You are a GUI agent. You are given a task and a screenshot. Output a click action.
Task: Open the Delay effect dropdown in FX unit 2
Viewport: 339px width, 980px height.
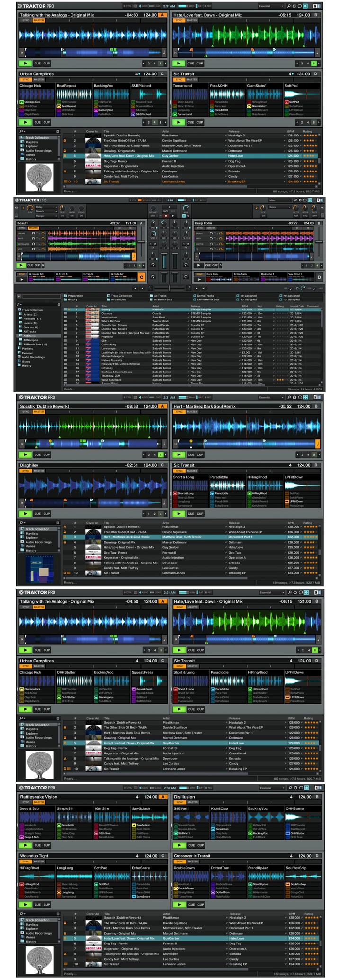(x=279, y=207)
